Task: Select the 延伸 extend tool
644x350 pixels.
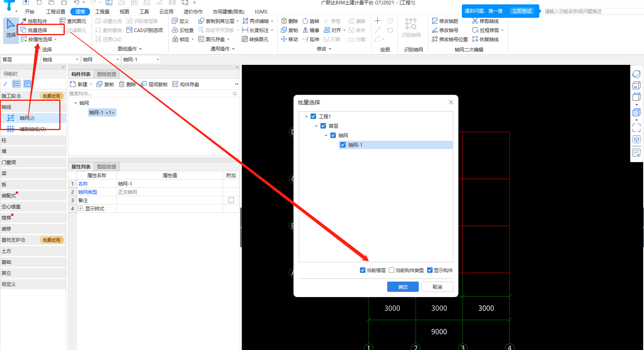Action: (x=311, y=39)
